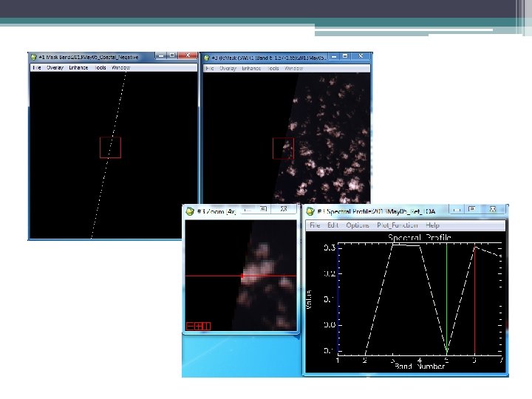
Task: Open the Plot_Function menu
Action: tap(397, 225)
